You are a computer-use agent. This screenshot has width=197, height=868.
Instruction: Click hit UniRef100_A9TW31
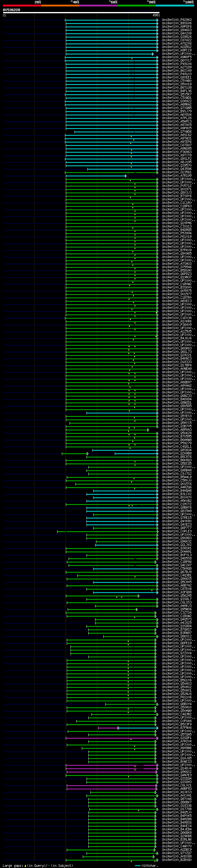tap(176, 139)
